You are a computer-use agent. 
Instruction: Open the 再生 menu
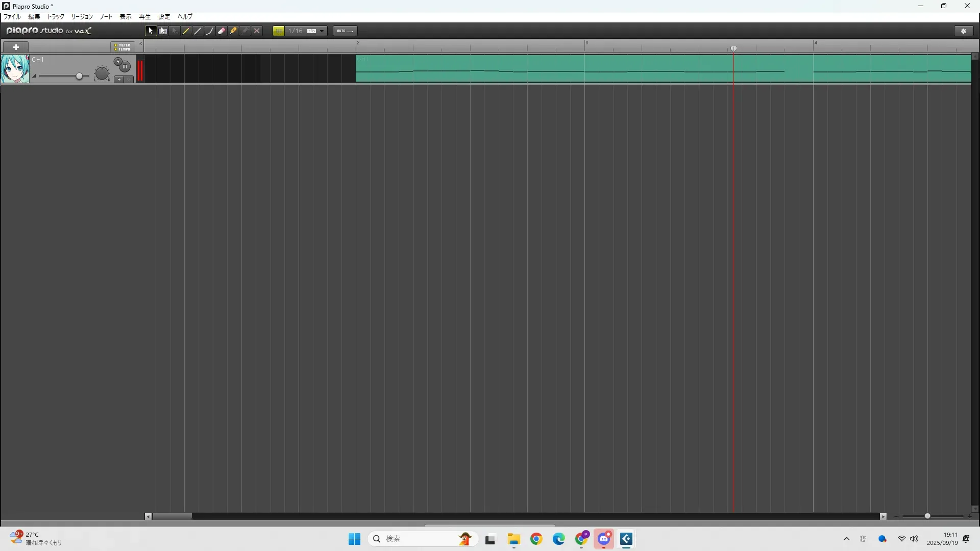click(144, 17)
